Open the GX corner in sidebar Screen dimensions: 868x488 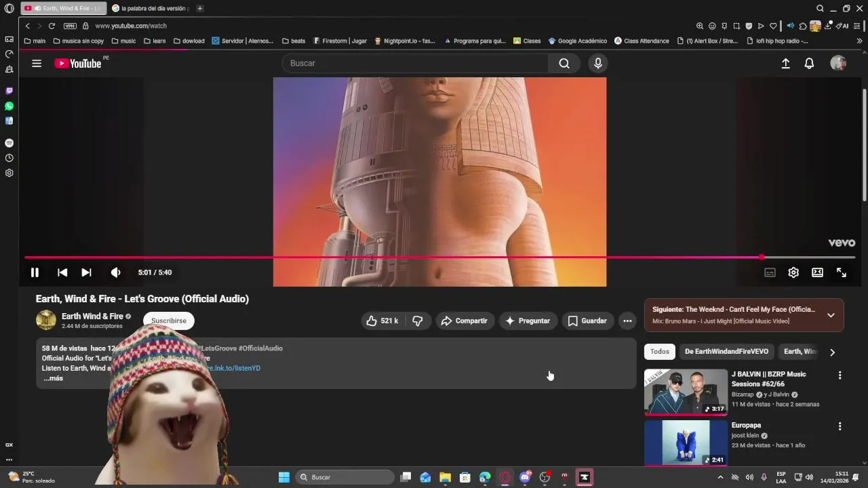point(9,445)
